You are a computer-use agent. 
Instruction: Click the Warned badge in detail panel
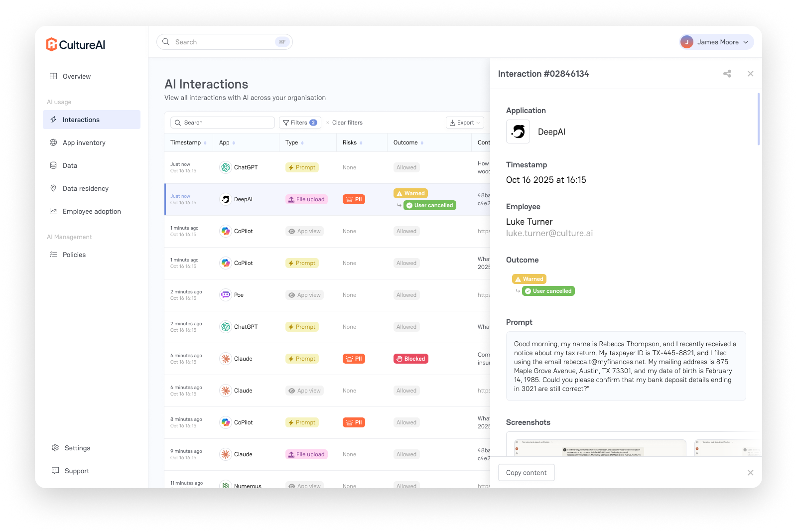click(x=529, y=279)
